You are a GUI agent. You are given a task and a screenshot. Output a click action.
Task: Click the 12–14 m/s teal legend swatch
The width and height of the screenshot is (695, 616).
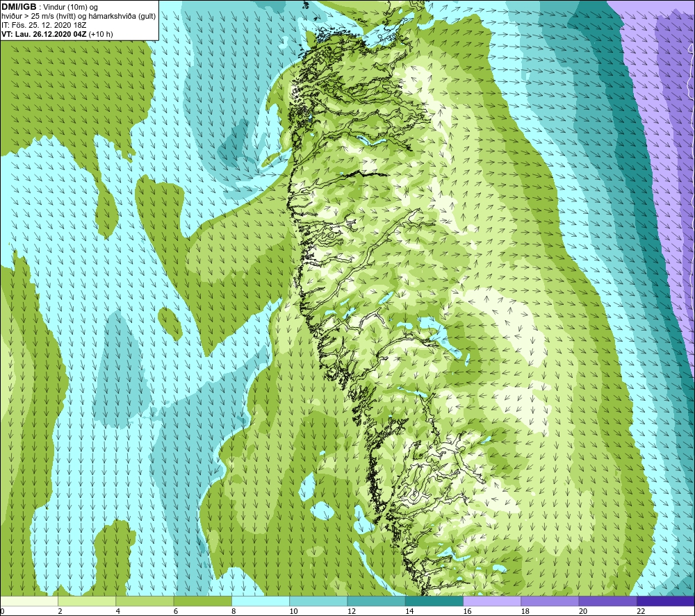pos(376,601)
